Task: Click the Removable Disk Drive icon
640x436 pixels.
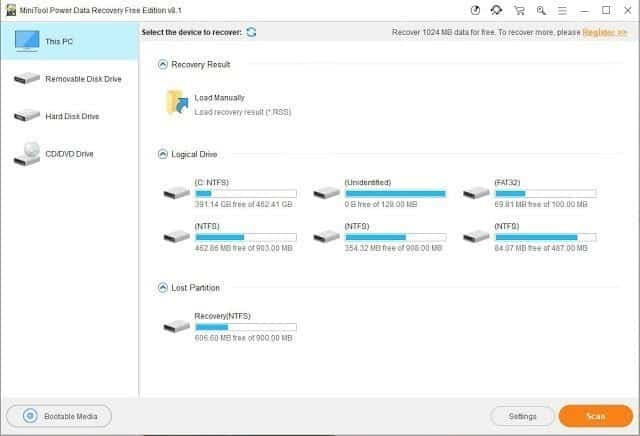Action: point(27,78)
